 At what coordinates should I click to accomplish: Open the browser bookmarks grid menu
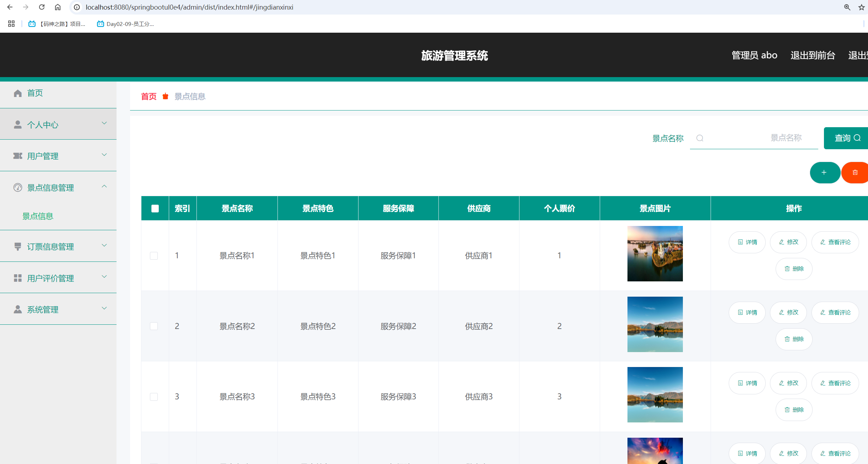point(11,23)
